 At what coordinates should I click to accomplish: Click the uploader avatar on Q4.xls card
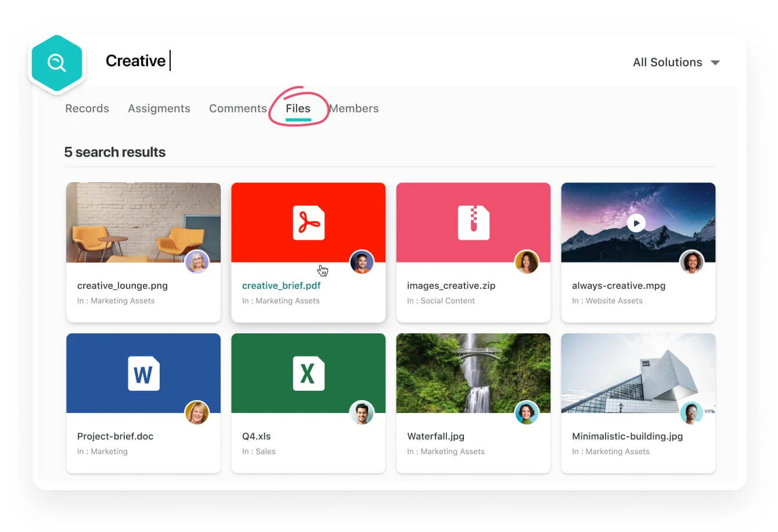click(x=362, y=412)
